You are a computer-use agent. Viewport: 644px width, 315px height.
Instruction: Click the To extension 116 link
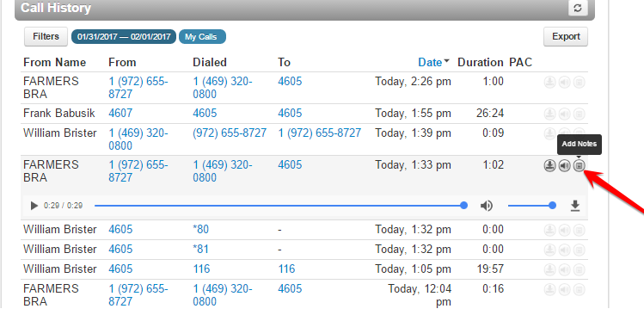pyautogui.click(x=286, y=269)
